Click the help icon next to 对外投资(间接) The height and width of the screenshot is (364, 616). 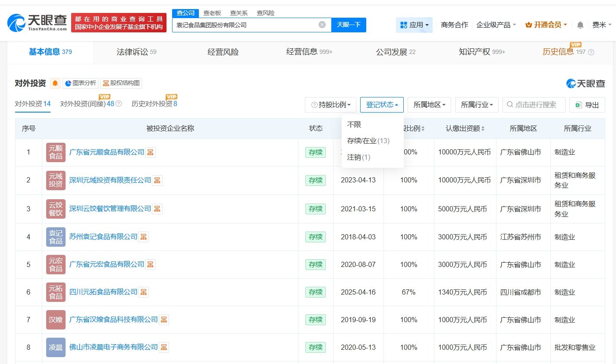[119, 104]
